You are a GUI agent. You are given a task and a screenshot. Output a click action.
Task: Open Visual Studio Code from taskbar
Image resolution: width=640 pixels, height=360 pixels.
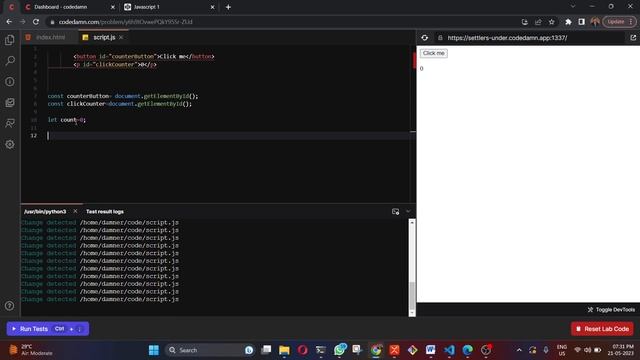click(x=449, y=350)
